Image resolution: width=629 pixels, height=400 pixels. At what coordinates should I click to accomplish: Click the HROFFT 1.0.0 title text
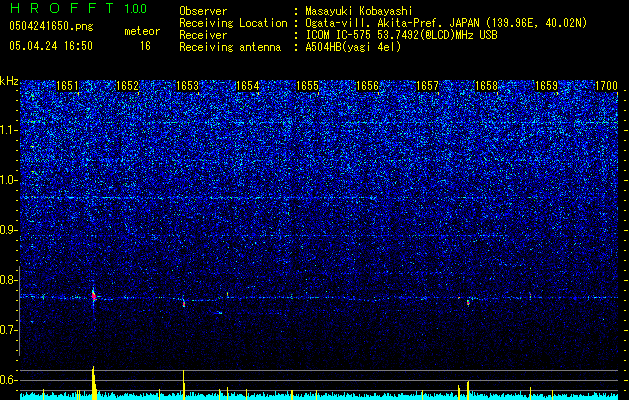tap(78, 8)
